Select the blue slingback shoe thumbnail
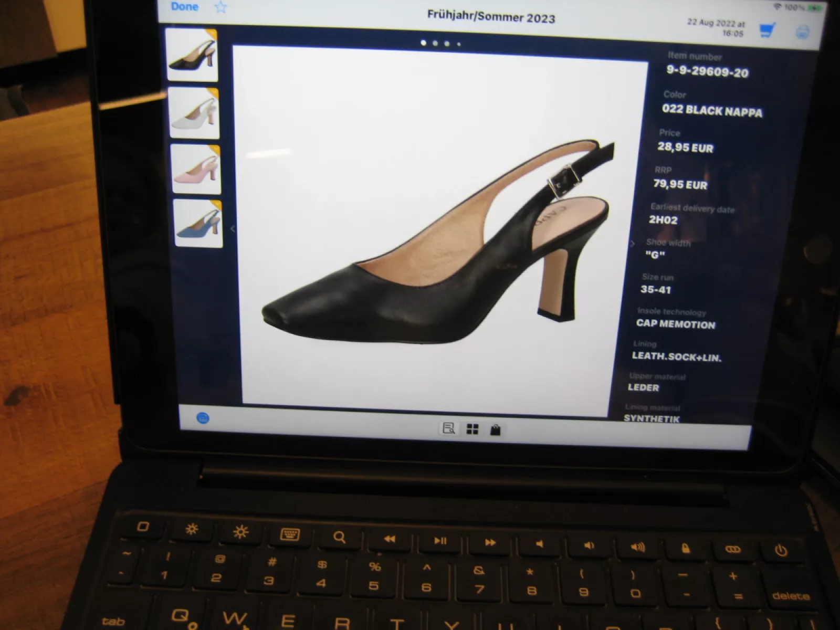 tap(198, 223)
